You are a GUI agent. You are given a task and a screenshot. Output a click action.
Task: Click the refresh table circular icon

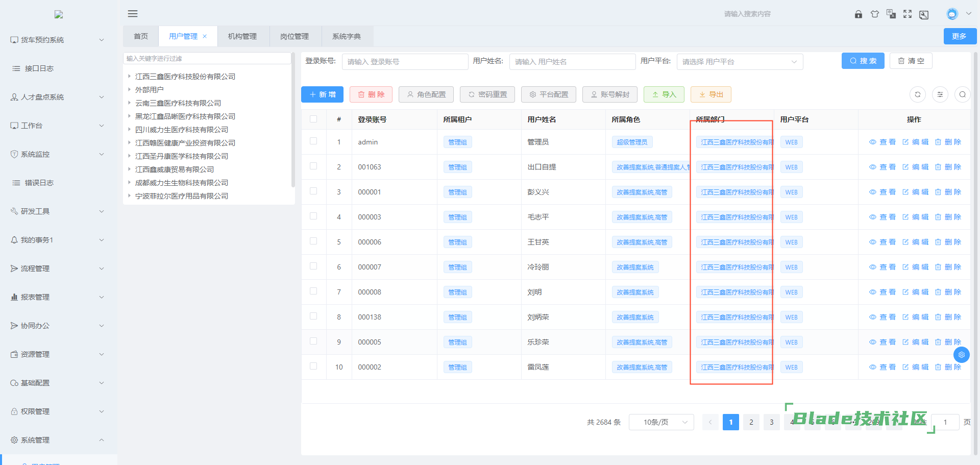coord(918,94)
